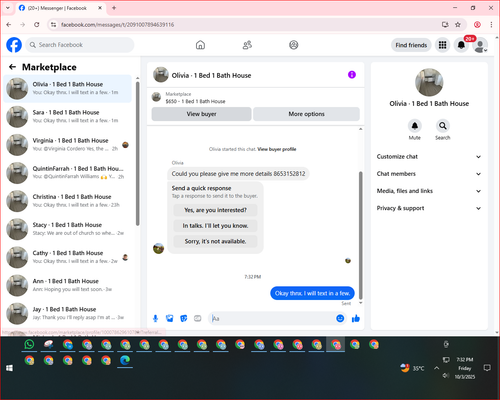Screen dimensions: 500x400
Task: Expand the Privacy & support section
Action: 429,208
